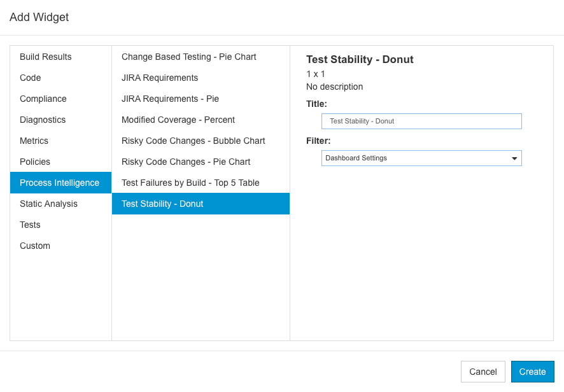Cancel the Add Widget dialog
This screenshot has height=392, width=564.
pos(483,372)
